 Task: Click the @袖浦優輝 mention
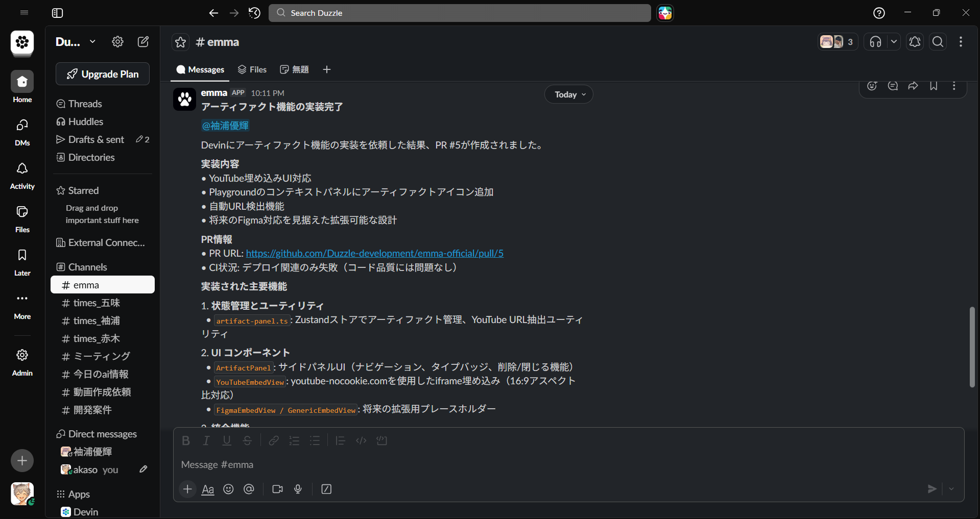click(x=225, y=126)
